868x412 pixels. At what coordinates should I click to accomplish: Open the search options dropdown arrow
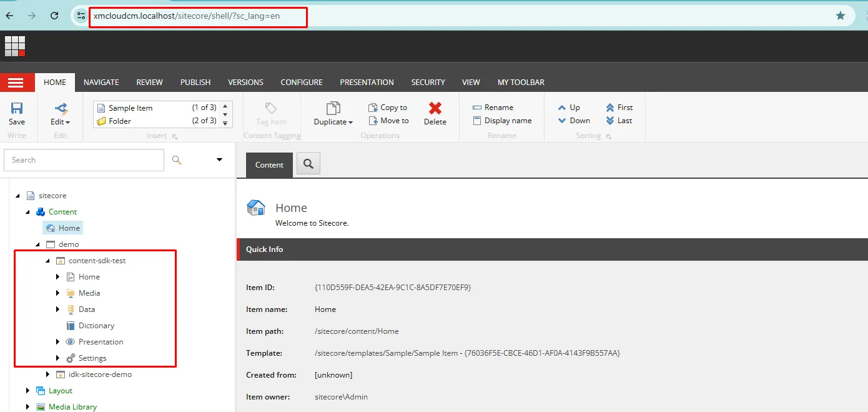(220, 160)
